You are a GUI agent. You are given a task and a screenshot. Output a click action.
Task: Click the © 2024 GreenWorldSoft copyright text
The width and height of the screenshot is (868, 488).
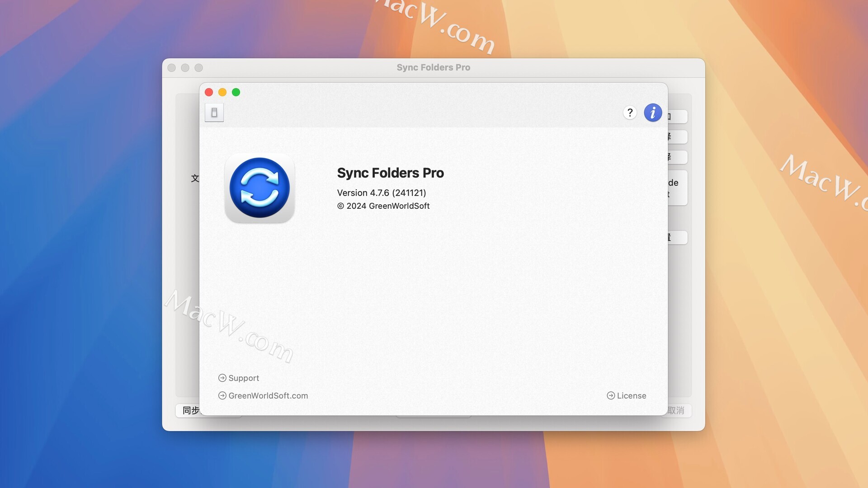tap(383, 206)
